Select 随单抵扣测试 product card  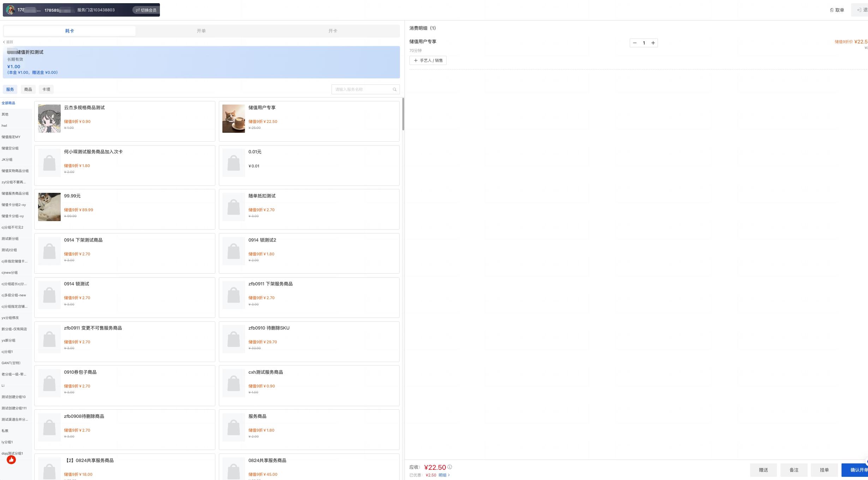tap(309, 209)
